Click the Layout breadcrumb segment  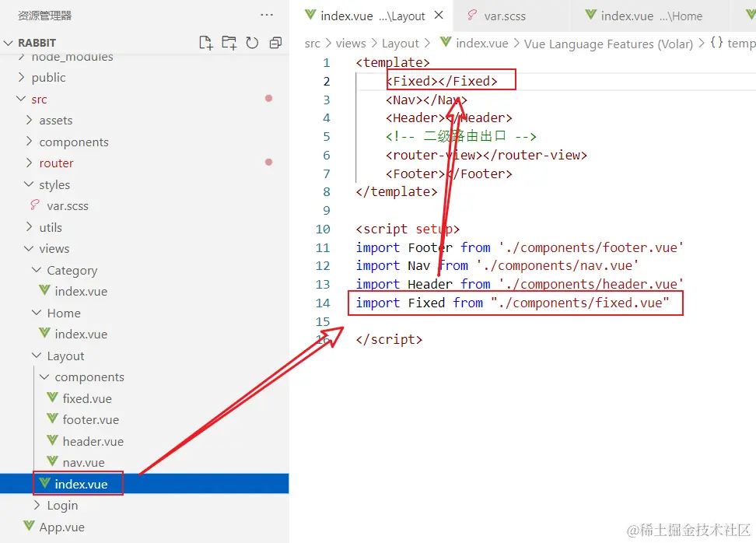pos(401,44)
